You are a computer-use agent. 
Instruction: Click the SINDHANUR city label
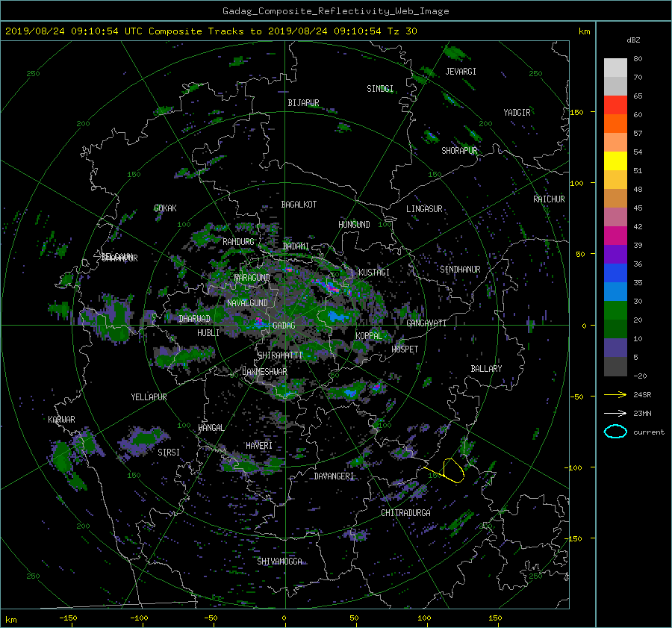tap(460, 270)
